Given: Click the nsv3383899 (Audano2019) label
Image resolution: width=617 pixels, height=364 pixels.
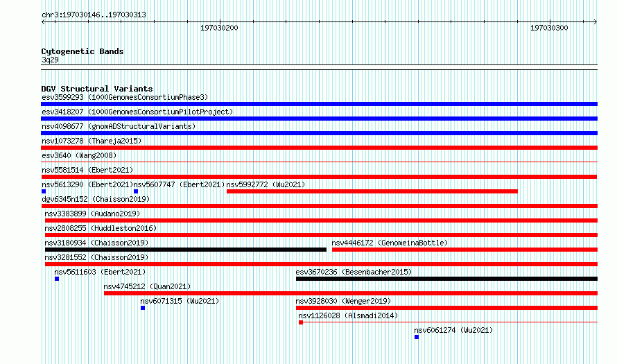Looking at the screenshot, I should [x=92, y=214].
